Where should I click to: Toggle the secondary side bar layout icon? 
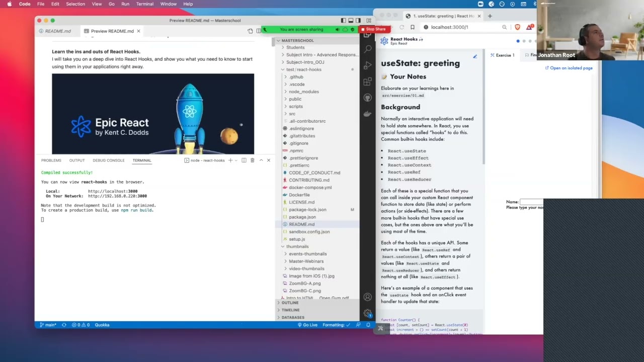358,21
